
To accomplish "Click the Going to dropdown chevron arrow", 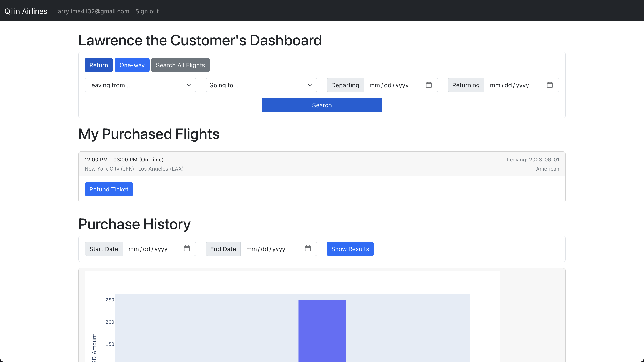I will pyautogui.click(x=310, y=85).
